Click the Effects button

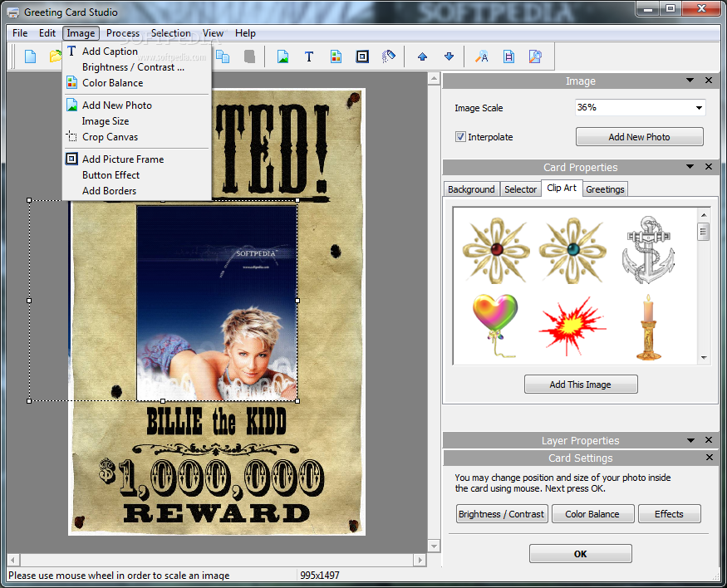[669, 514]
